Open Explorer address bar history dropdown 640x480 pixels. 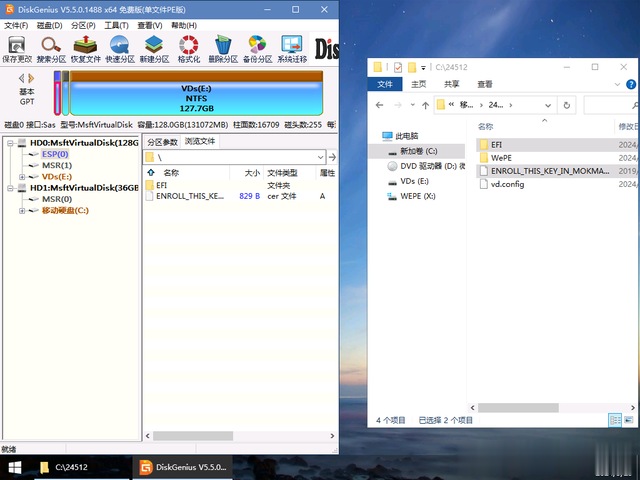pos(548,105)
